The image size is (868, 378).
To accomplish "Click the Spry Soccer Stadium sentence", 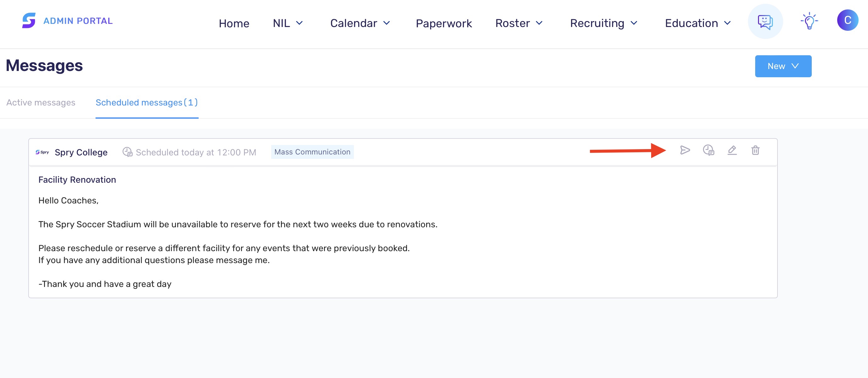I will pos(238,224).
